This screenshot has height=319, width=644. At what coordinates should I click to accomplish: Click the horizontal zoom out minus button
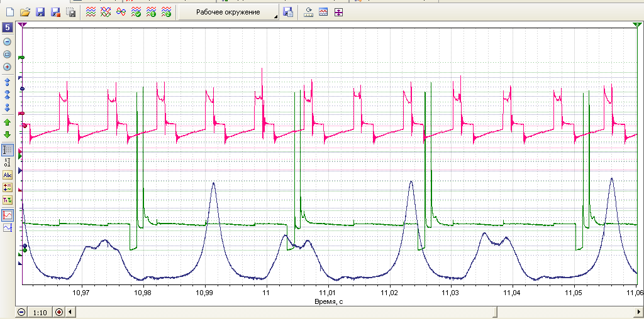(22, 313)
